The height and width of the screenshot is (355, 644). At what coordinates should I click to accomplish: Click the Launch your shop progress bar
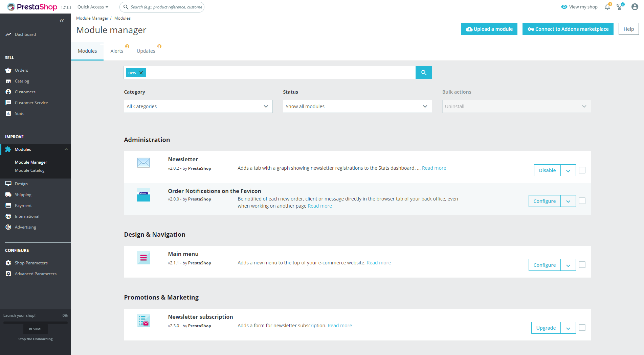[x=36, y=323]
